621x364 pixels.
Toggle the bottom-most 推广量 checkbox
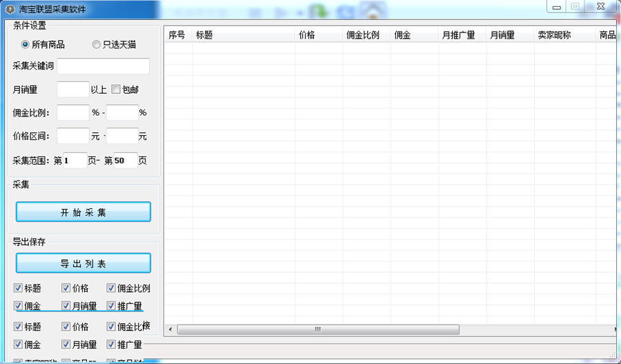111,344
